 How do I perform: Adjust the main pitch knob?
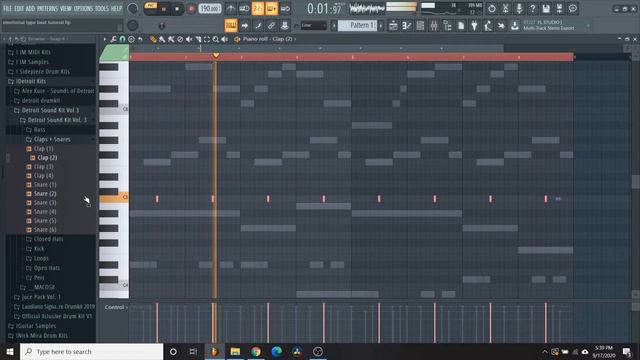coord(132,25)
